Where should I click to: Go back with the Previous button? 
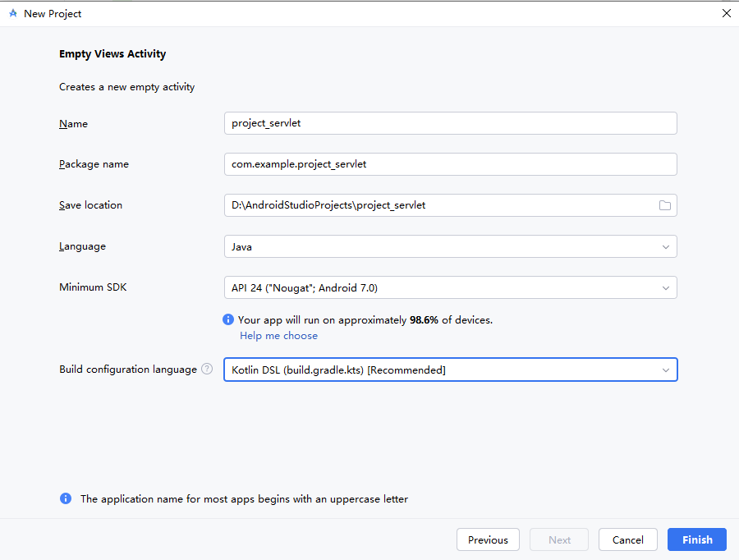(x=488, y=539)
